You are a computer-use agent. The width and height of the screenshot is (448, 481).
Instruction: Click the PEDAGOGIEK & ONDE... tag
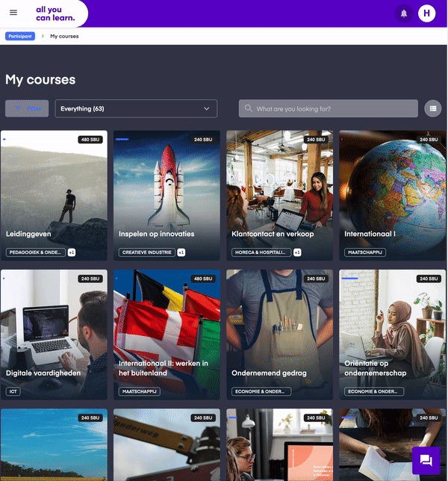pos(36,252)
